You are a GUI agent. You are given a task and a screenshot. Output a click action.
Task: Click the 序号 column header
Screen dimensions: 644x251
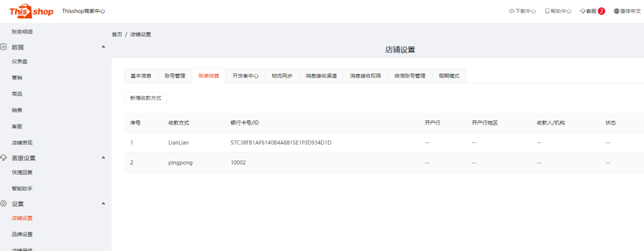135,123
